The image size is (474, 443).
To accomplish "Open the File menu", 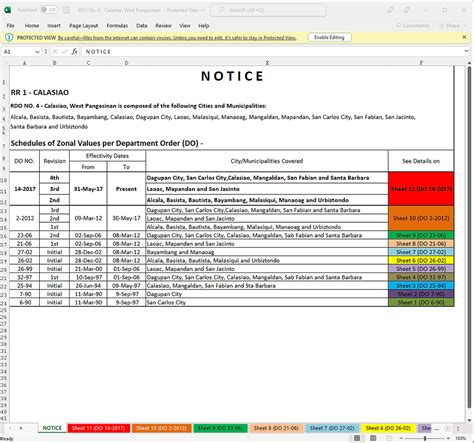I will 11,26.
